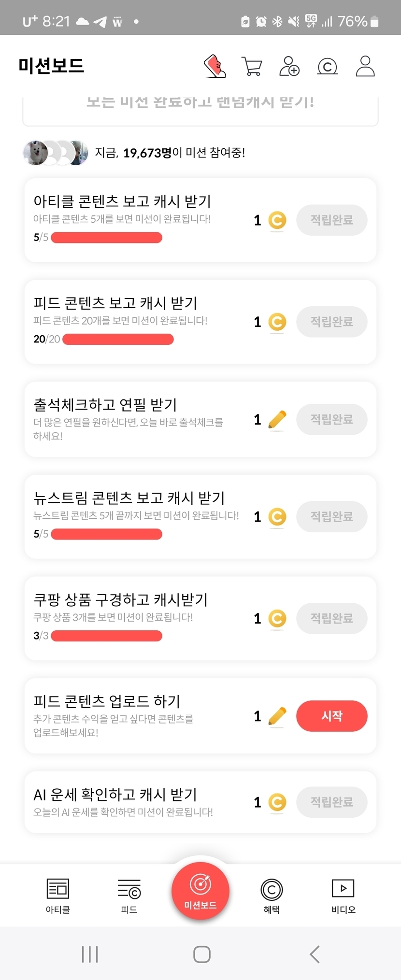Screen dimensions: 401x980
Task: Tap 적립완료 on the 뉴스트림 mission
Action: (331, 517)
